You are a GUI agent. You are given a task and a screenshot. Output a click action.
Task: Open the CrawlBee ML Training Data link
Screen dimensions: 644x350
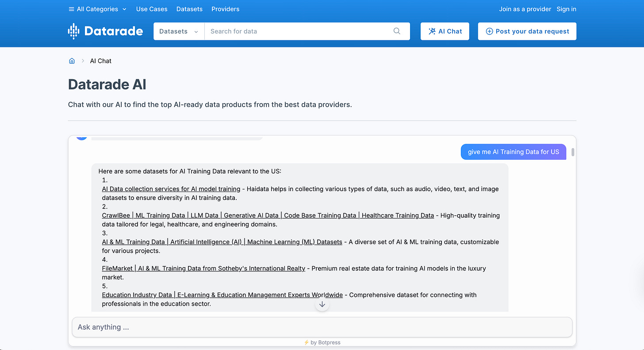(268, 215)
